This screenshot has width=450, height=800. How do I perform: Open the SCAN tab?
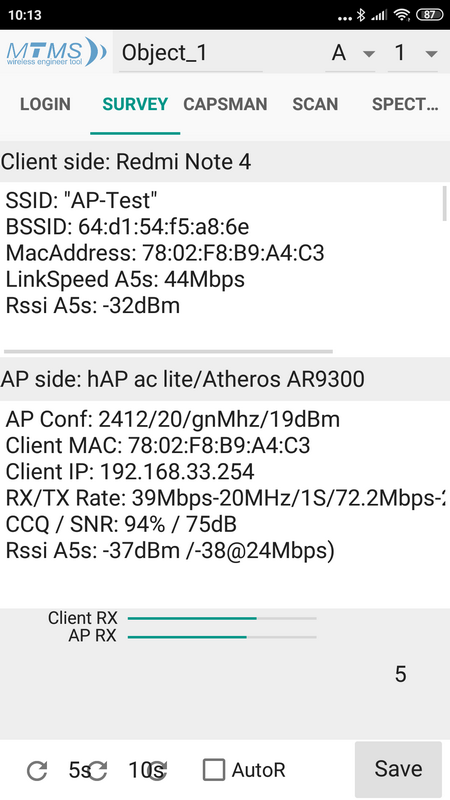315,104
